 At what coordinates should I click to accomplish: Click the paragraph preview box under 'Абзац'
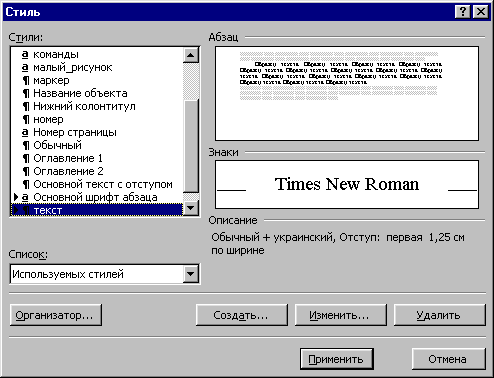(x=347, y=94)
